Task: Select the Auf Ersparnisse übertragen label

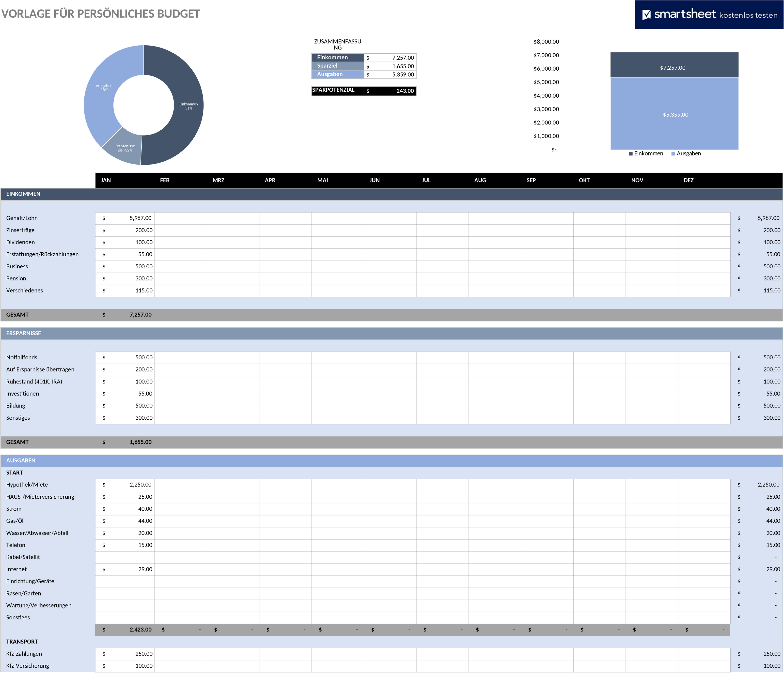Action: (x=40, y=370)
